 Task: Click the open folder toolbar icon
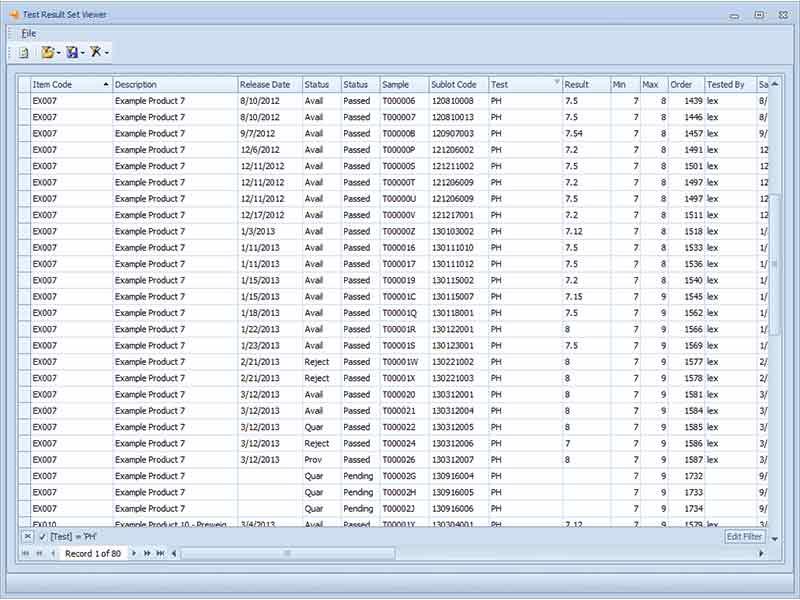48,52
